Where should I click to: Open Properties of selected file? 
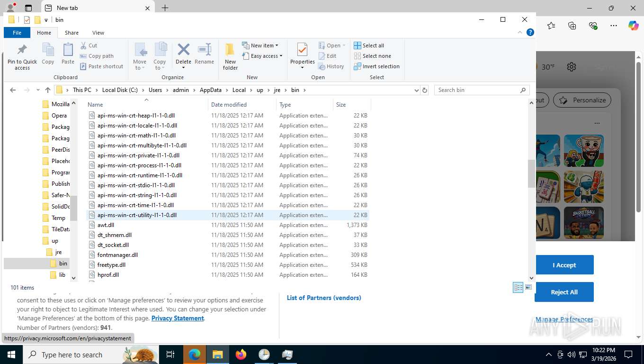pyautogui.click(x=303, y=56)
